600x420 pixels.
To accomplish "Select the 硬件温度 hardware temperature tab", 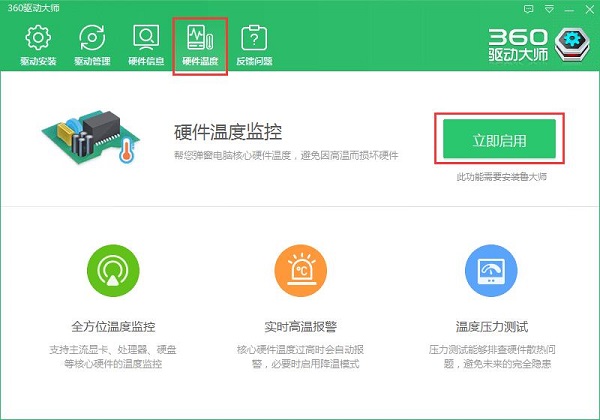I will click(x=200, y=46).
